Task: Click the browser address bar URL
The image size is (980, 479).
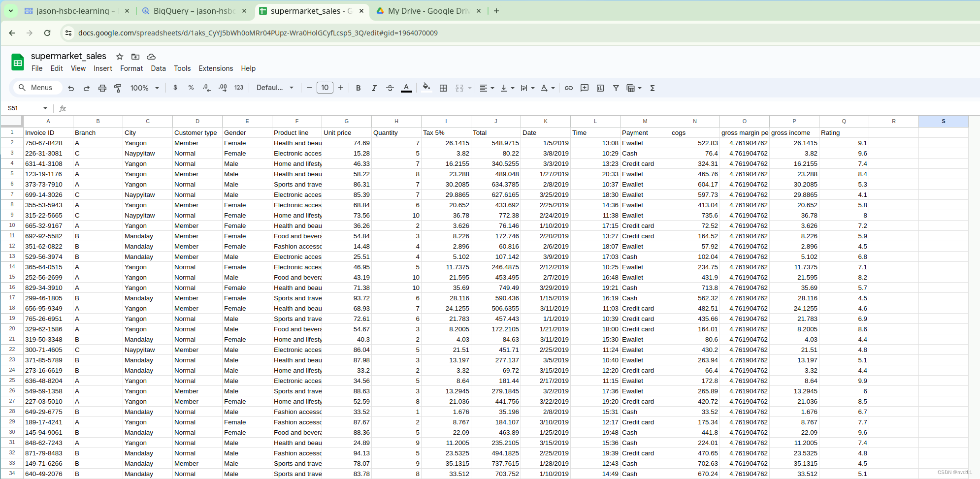Action: coord(258,33)
